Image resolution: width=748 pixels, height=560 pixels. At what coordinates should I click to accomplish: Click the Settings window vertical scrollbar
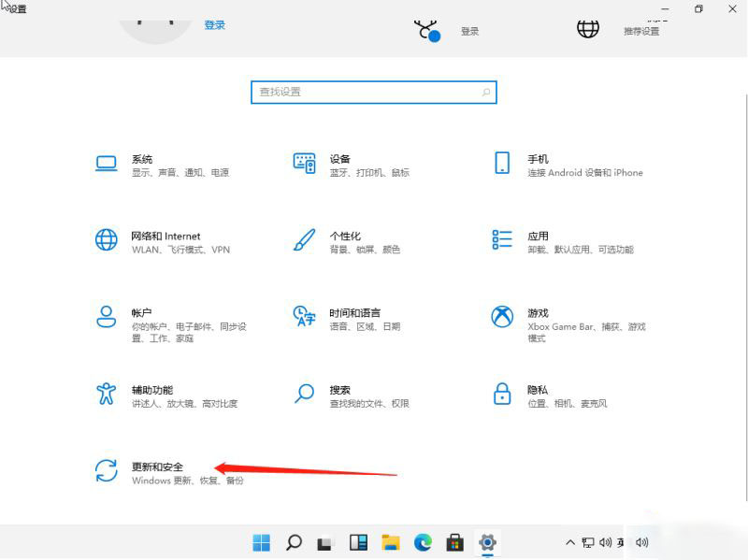coord(745,295)
